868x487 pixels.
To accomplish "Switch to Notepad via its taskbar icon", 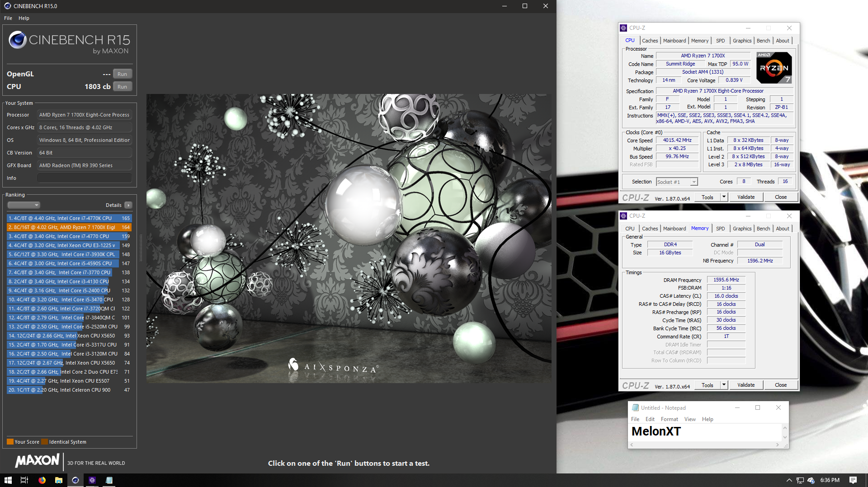I will point(109,480).
